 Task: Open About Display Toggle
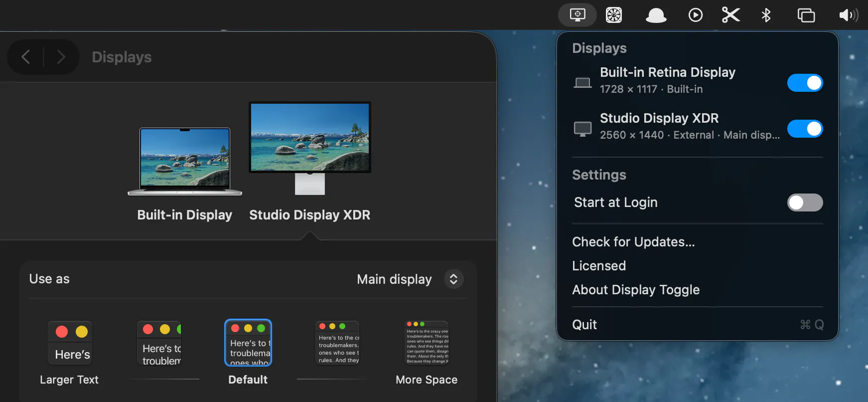tap(636, 290)
